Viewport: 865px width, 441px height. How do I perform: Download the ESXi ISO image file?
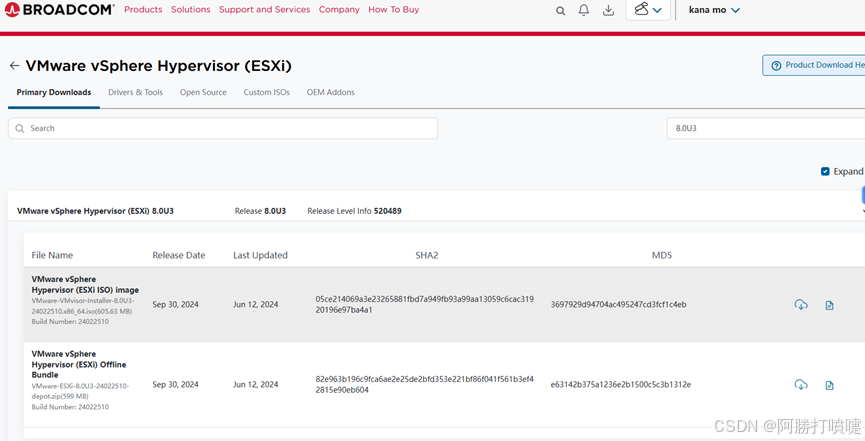click(x=801, y=305)
